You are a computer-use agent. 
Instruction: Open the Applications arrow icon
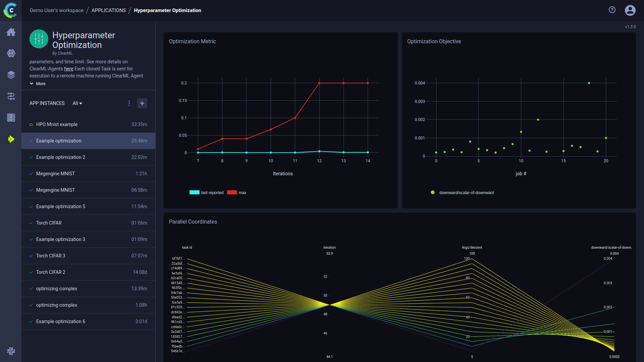11,139
